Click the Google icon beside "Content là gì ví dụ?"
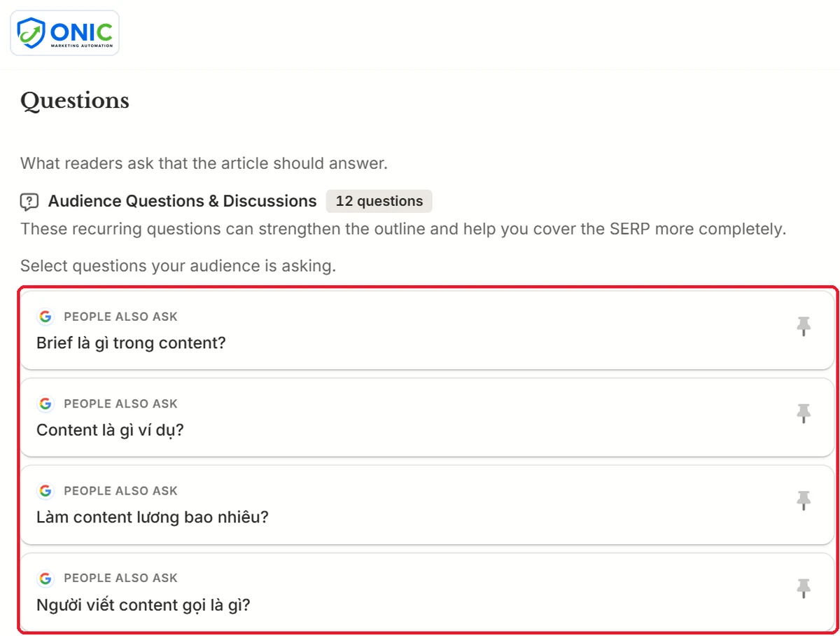840x636 pixels. tap(45, 403)
